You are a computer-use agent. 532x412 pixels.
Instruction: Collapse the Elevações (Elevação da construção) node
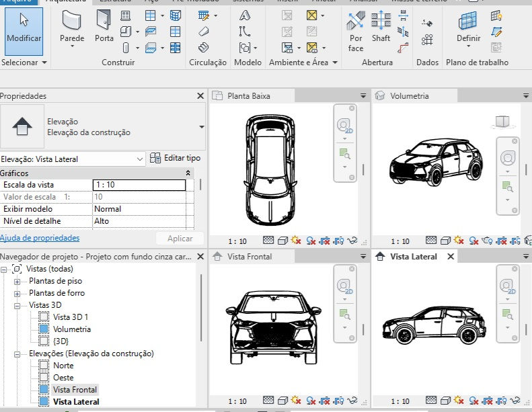tap(17, 354)
